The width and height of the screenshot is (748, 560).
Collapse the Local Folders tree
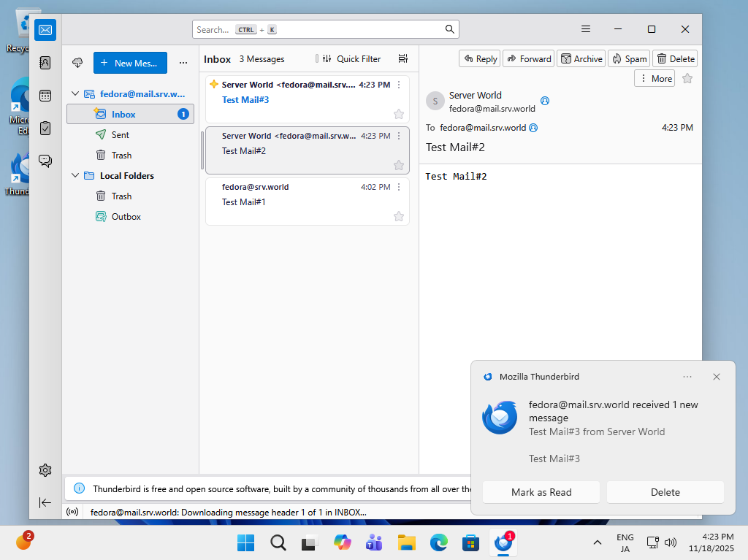coord(75,176)
